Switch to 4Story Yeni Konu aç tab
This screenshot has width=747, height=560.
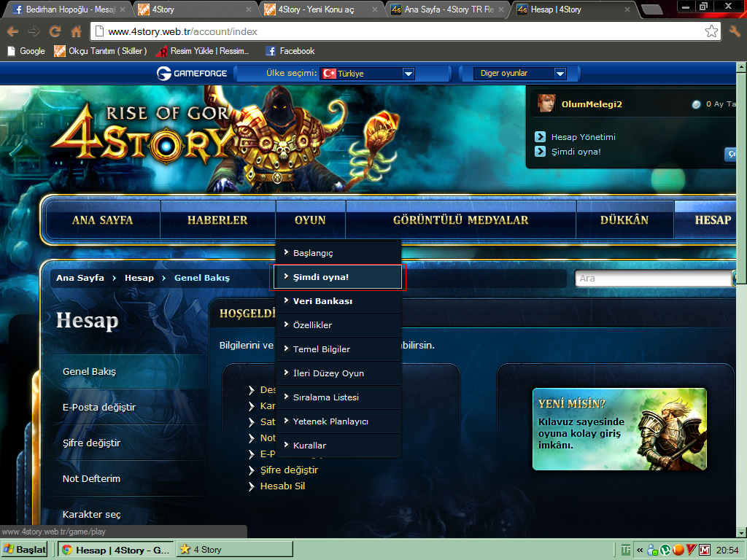(x=322, y=9)
